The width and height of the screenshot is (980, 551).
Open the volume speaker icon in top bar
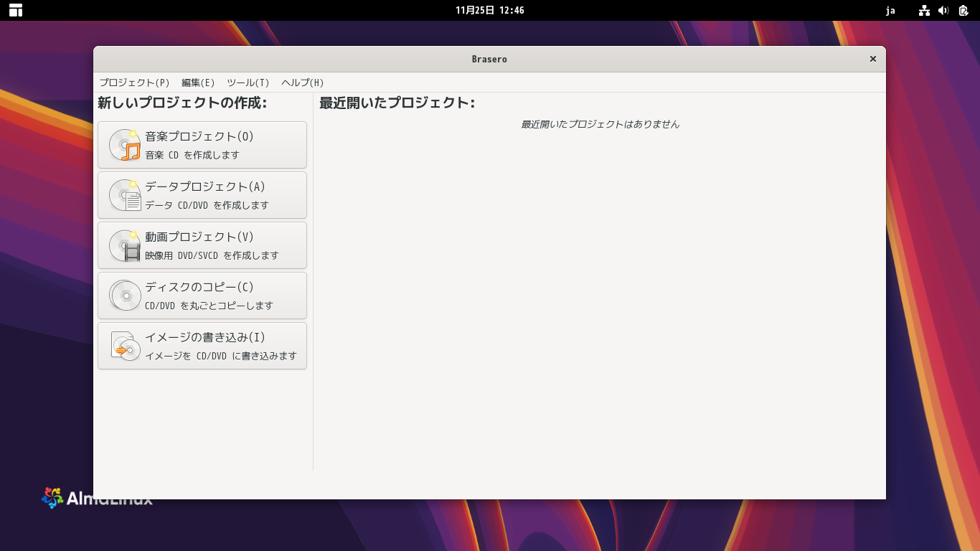(943, 10)
